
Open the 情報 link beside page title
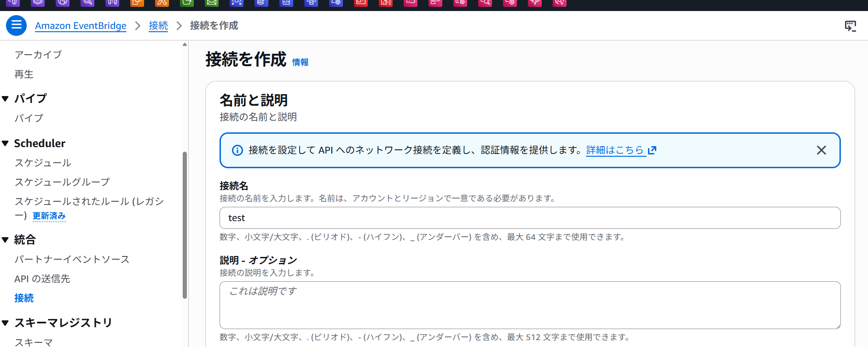[300, 62]
